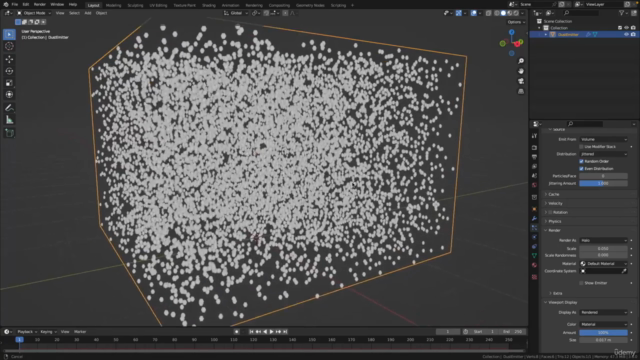Click the timeline Play button
Image resolution: width=640 pixels, height=360 pixels.
tap(271, 332)
